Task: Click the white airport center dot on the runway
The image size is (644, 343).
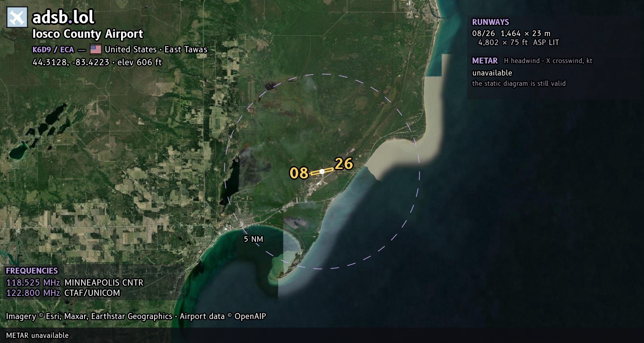Action: tap(322, 171)
